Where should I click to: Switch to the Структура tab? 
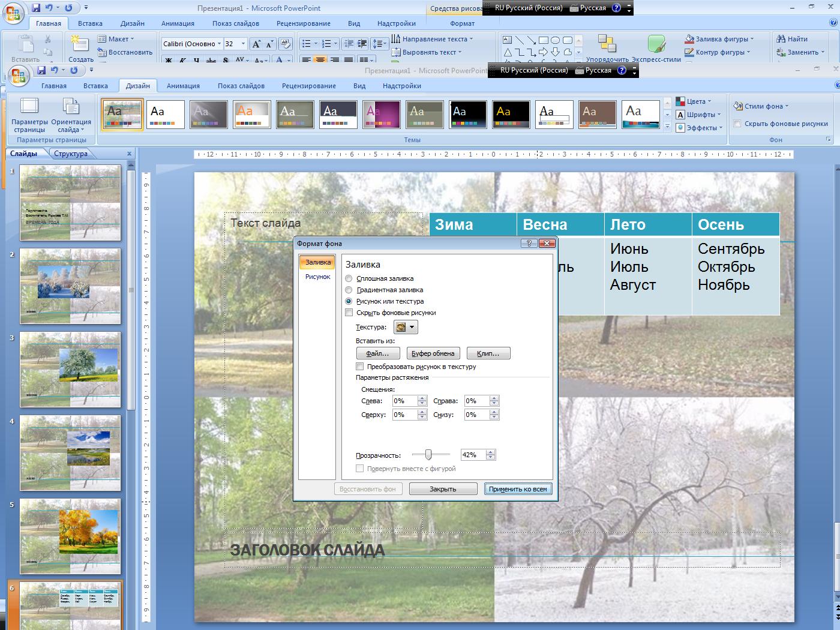71,154
